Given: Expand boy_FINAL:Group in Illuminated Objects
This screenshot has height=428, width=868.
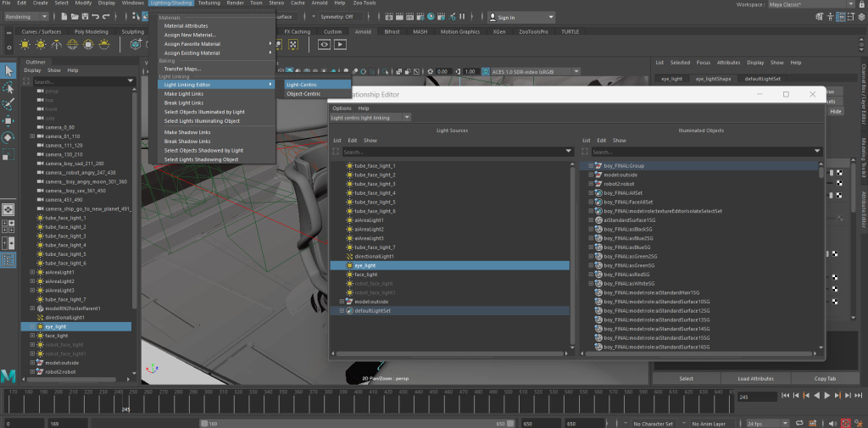Looking at the screenshot, I should (x=591, y=165).
